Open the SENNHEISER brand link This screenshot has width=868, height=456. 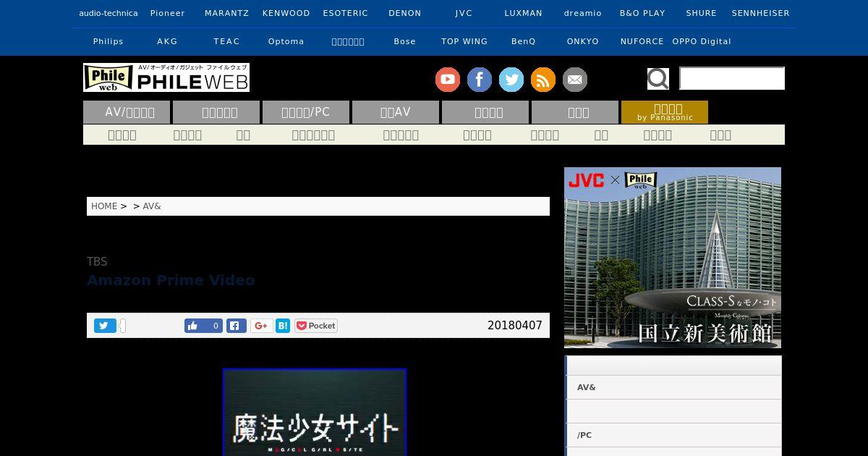pyautogui.click(x=761, y=13)
